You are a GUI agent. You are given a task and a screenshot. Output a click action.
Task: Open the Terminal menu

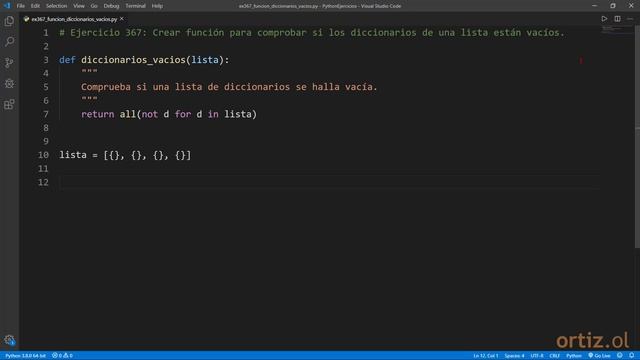[135, 6]
